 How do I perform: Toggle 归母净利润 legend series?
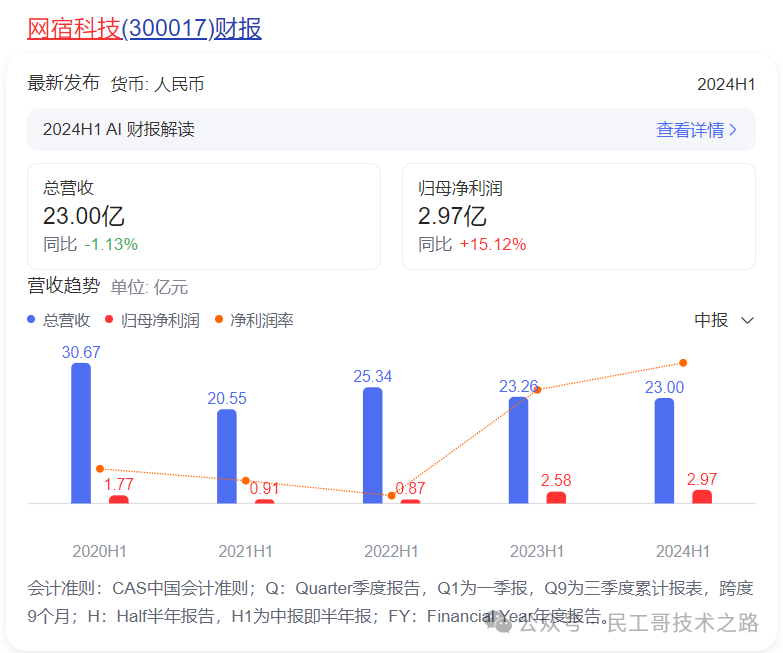pos(152,320)
